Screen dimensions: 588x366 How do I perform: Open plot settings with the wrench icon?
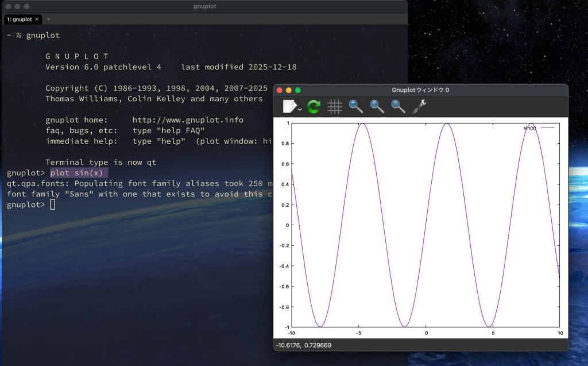pos(419,107)
